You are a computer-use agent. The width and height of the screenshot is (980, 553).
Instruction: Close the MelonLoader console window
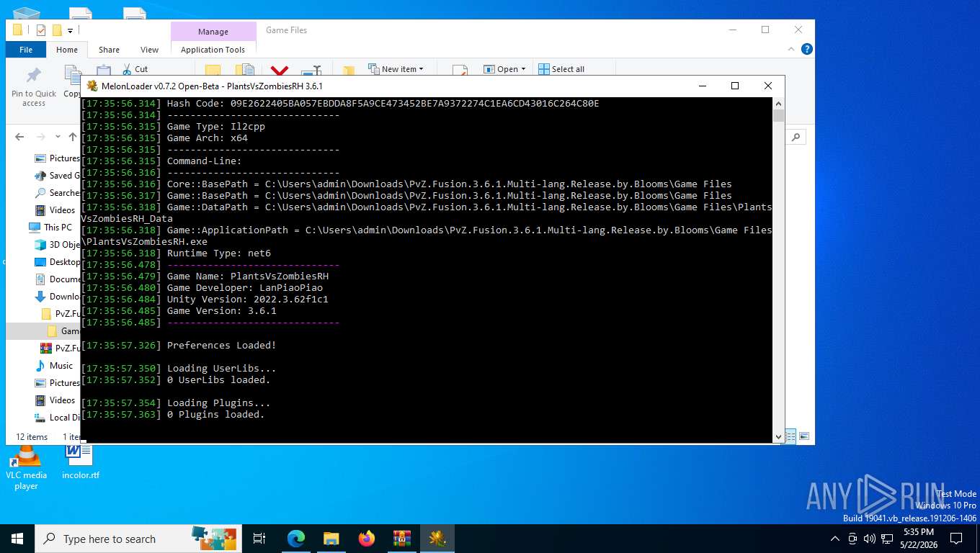coord(768,86)
